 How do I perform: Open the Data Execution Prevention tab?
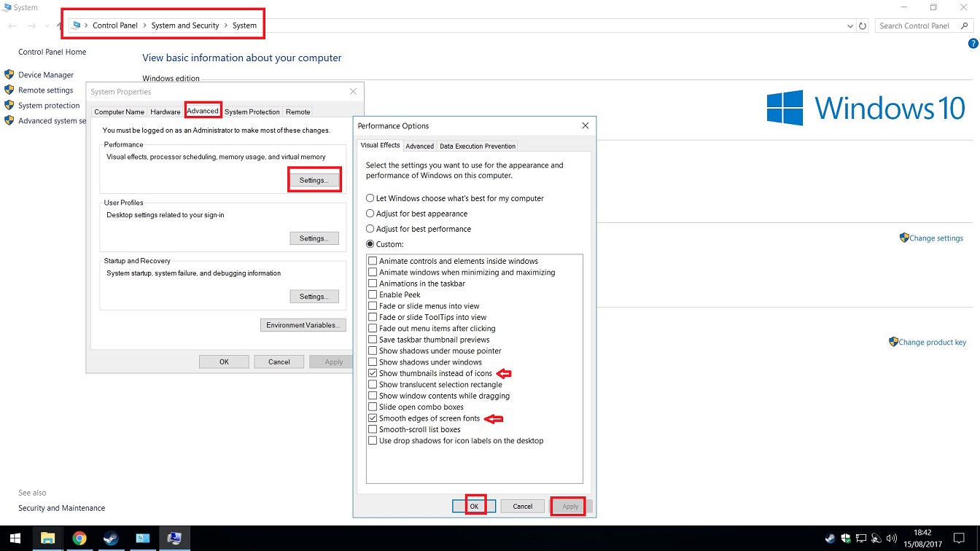click(x=478, y=146)
